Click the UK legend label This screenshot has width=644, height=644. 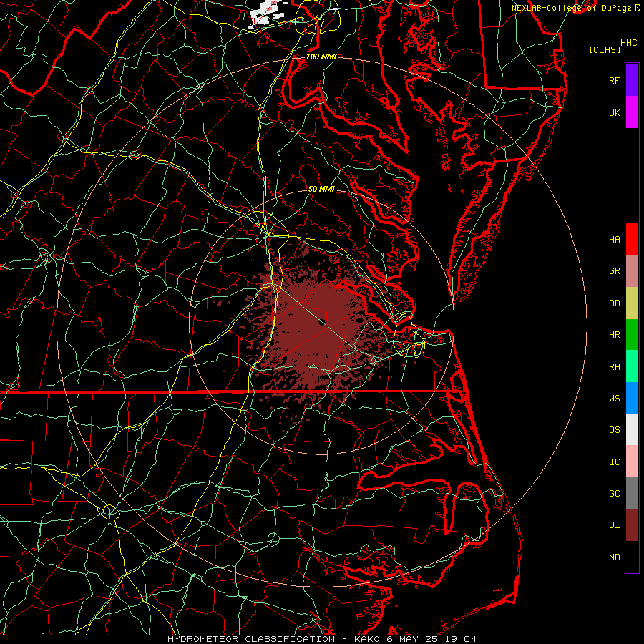tap(614, 113)
